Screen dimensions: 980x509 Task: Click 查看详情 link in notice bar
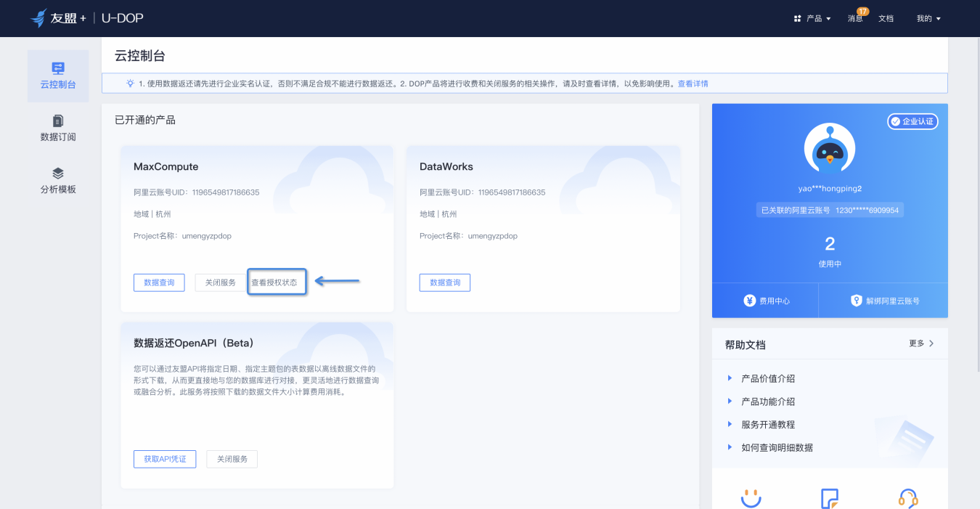click(693, 84)
